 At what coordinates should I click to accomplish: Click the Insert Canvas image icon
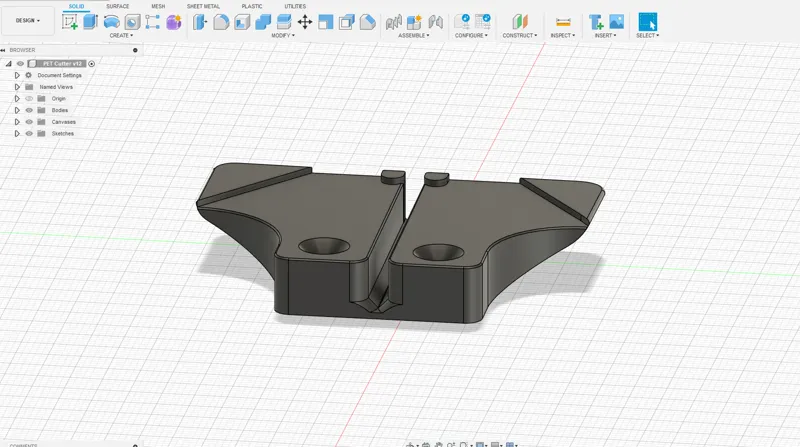click(616, 22)
